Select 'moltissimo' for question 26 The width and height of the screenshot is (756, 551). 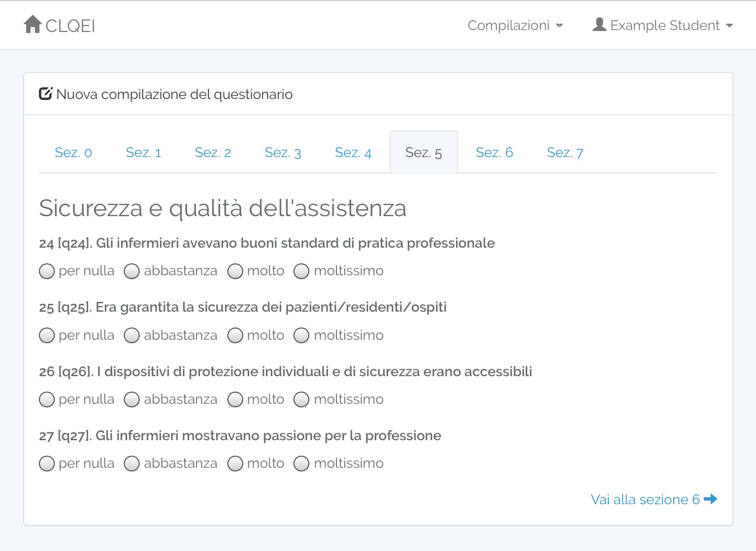(x=301, y=399)
